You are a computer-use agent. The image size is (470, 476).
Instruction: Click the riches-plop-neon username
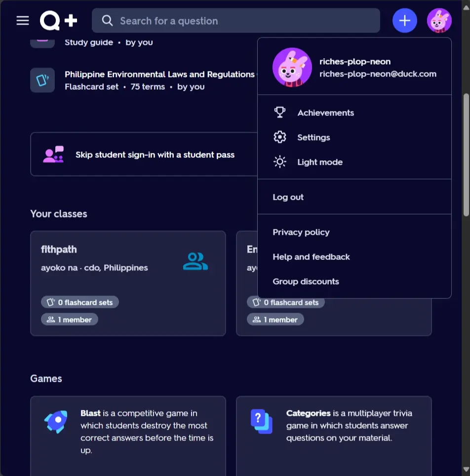[355, 62]
